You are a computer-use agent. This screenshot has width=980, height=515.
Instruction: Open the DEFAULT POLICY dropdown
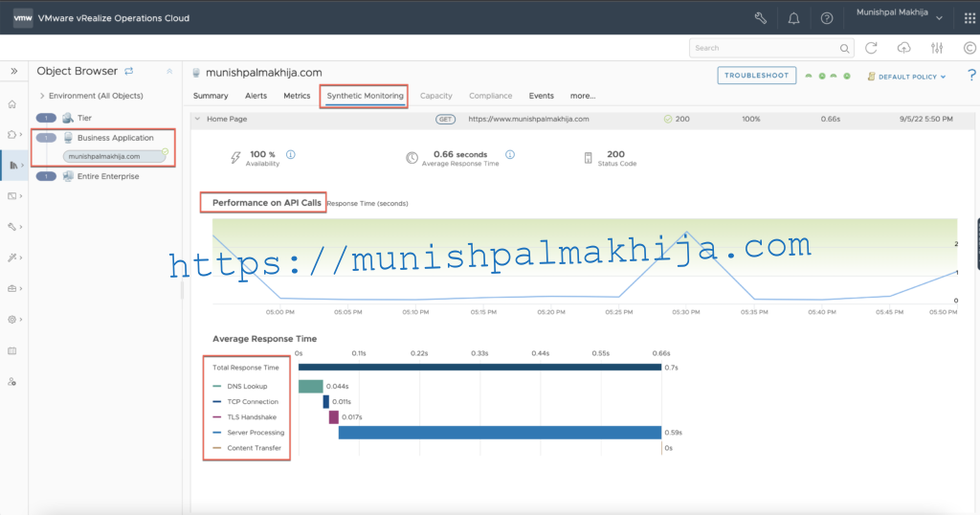[x=907, y=77]
